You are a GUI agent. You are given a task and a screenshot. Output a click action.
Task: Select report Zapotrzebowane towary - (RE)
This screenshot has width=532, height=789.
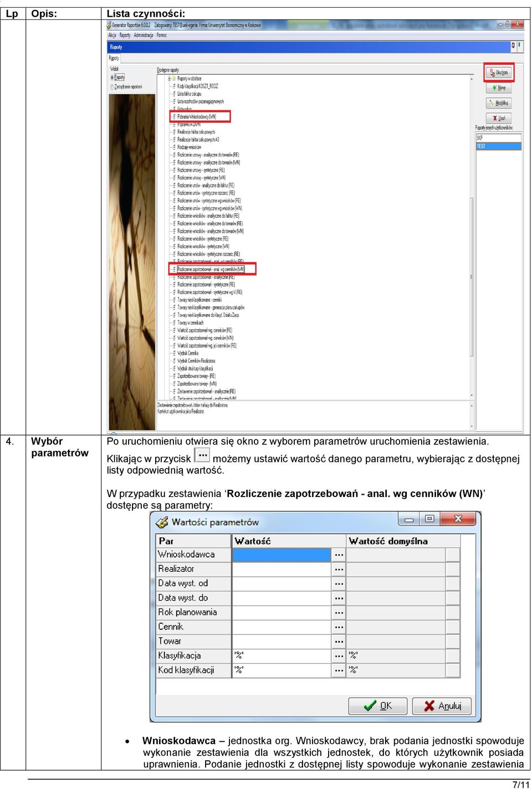196,376
